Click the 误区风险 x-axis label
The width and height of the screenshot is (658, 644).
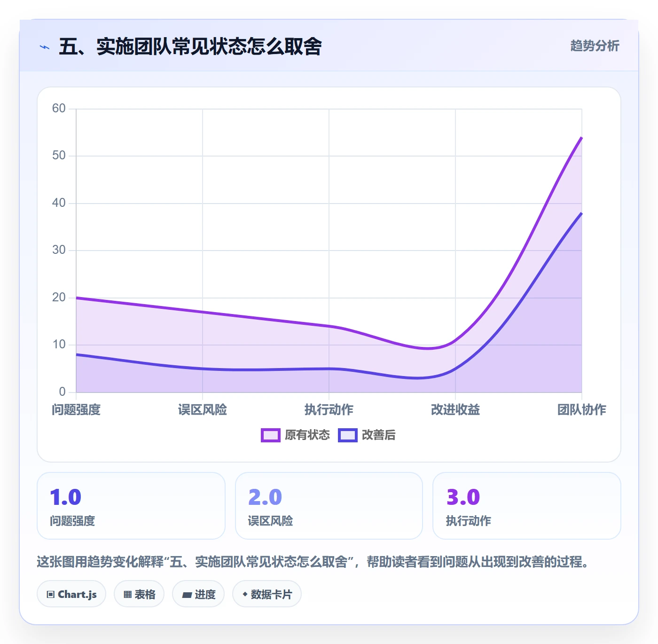(x=203, y=410)
